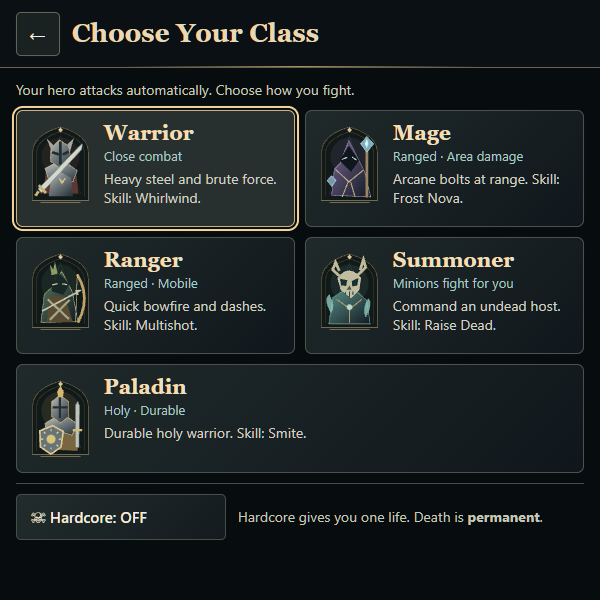Click the Summoner antlered skull portrait
The height and width of the screenshot is (600, 600).
click(349, 292)
